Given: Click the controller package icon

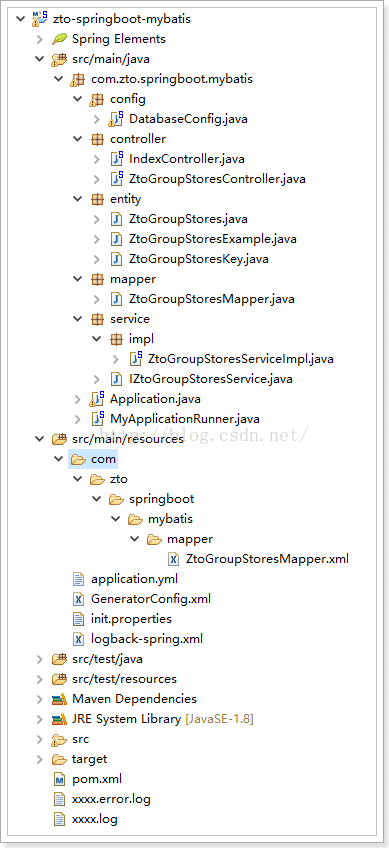Looking at the screenshot, I should coord(97,139).
